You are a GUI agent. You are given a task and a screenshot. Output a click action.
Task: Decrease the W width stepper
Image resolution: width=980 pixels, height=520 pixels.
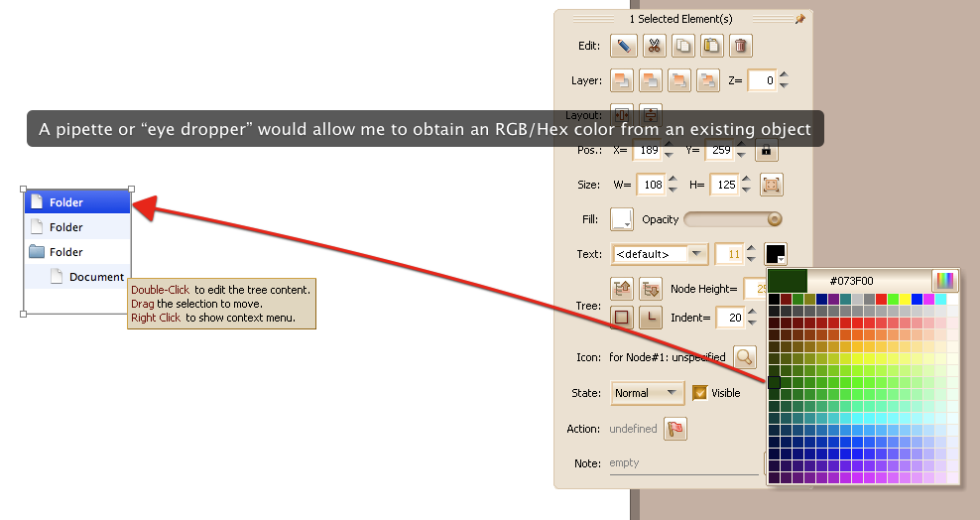click(x=674, y=190)
